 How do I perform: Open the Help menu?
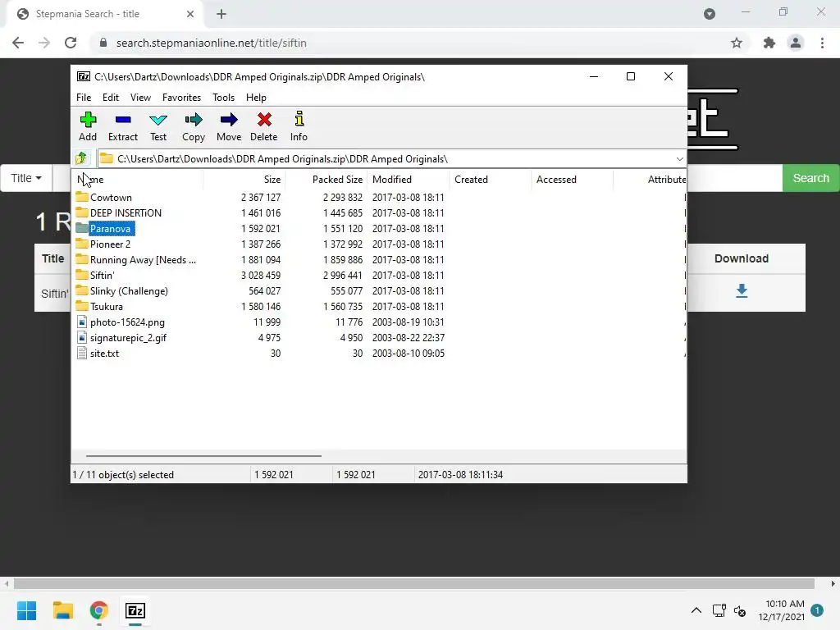tap(256, 98)
